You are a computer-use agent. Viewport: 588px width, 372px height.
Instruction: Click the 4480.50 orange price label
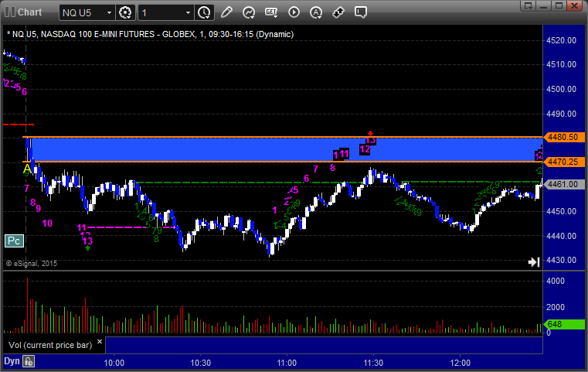563,137
